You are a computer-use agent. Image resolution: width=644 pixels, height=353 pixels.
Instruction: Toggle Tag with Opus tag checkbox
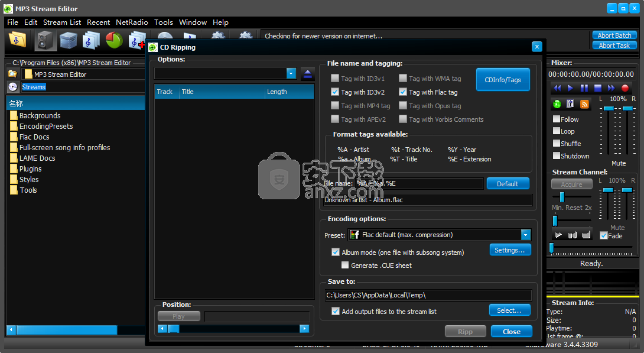pos(402,105)
